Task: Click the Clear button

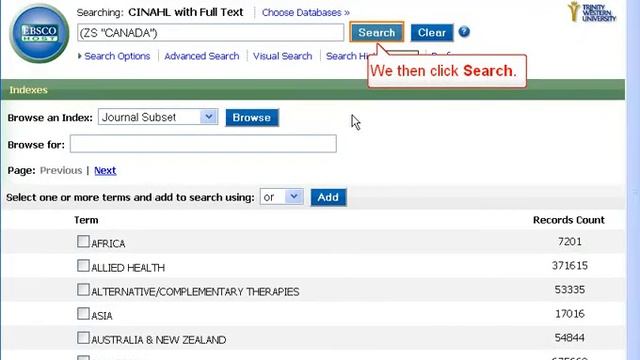Action: pyautogui.click(x=431, y=33)
